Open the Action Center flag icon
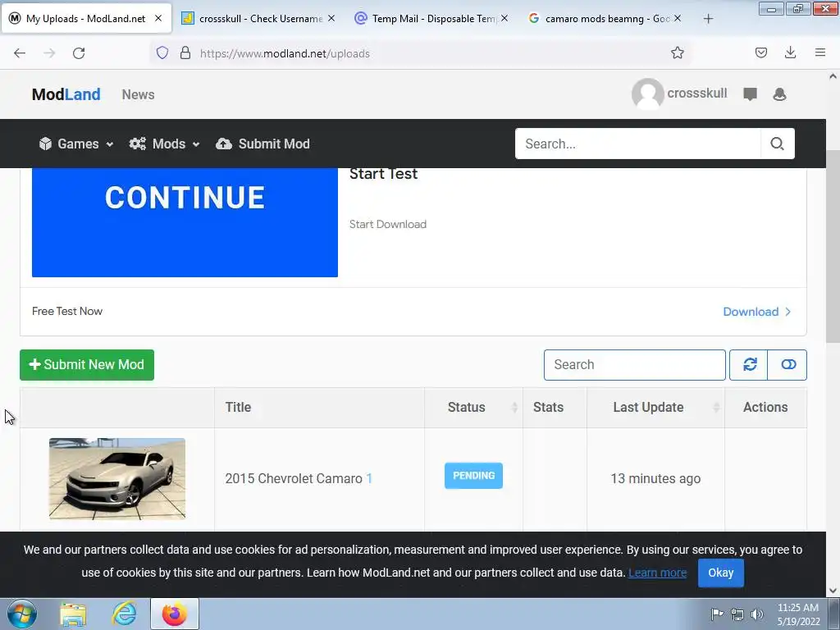This screenshot has width=840, height=630. pos(717,614)
